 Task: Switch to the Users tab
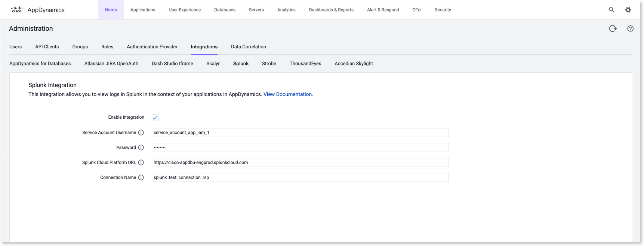[x=16, y=47]
